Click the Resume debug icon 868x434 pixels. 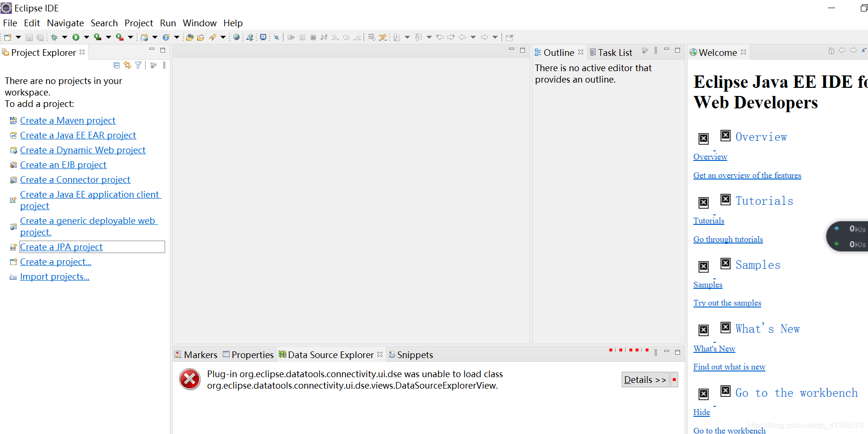(292, 37)
